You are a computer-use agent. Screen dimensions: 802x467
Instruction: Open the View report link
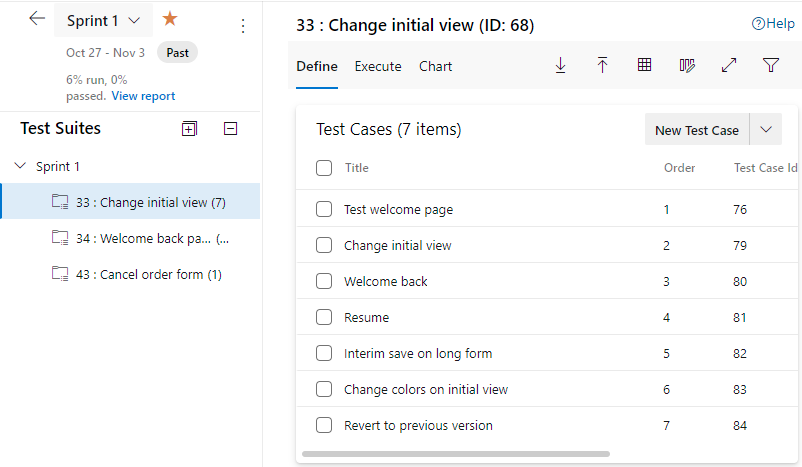pyautogui.click(x=143, y=96)
